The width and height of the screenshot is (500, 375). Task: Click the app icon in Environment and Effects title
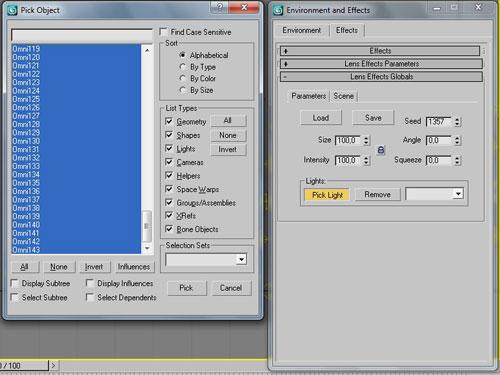[278, 10]
